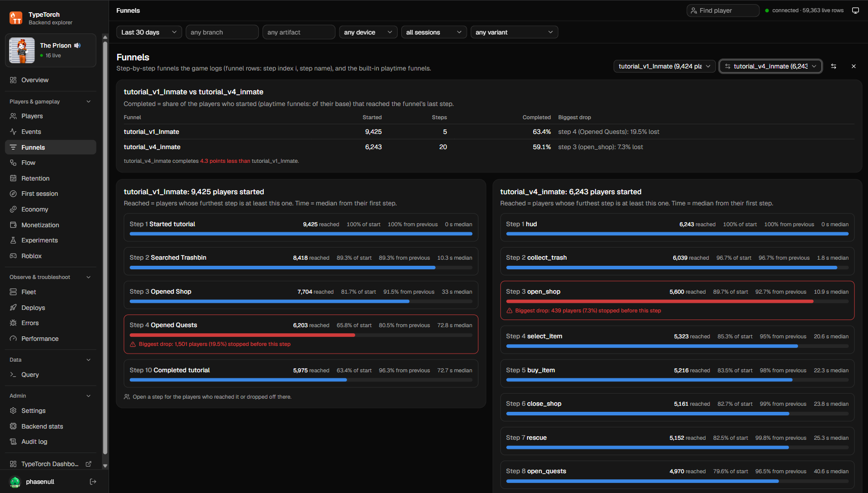Click the monitor icon in top bar
Image resolution: width=868 pixels, height=493 pixels.
click(855, 11)
